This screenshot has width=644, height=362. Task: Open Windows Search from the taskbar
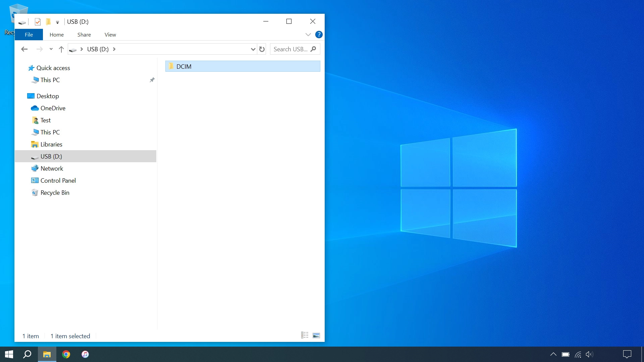(27, 354)
